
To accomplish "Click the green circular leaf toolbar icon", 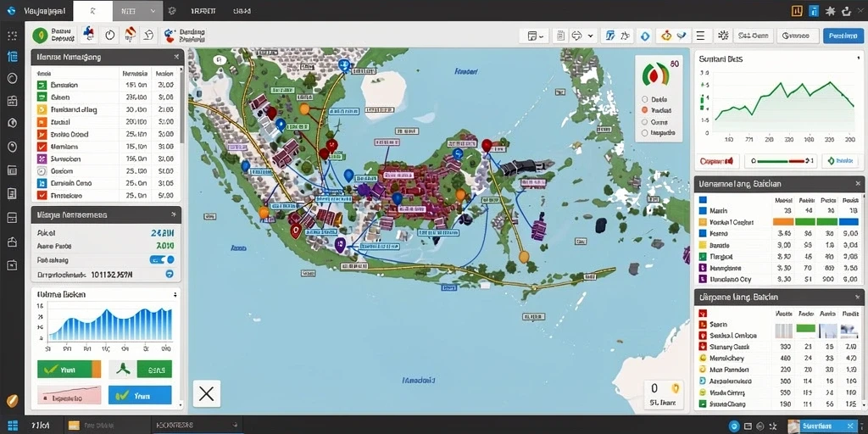I will coord(40,36).
